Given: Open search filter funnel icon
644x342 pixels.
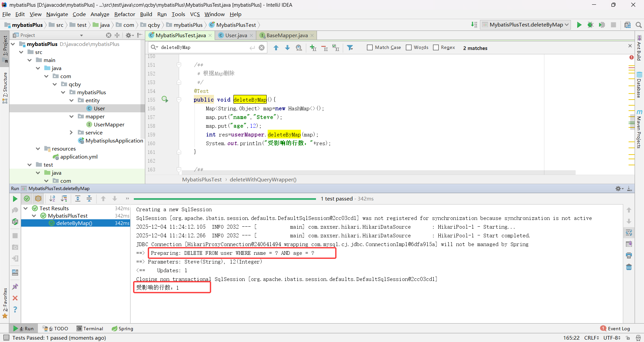Looking at the screenshot, I should pos(350,48).
